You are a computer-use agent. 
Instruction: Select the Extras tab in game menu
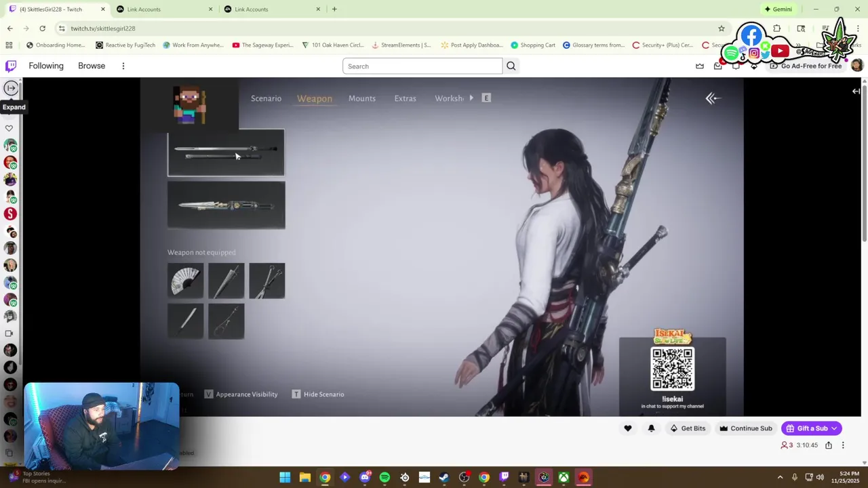(405, 98)
